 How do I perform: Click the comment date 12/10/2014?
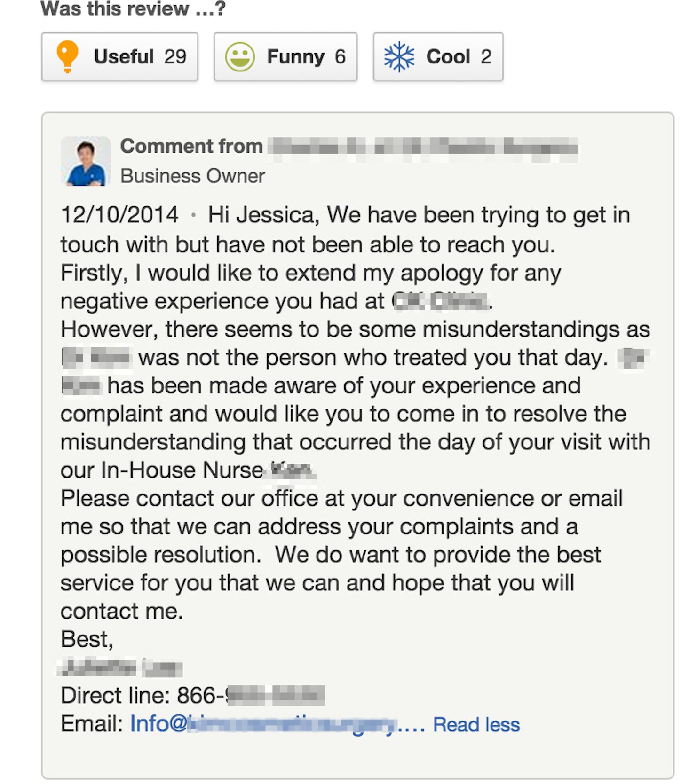[119, 215]
